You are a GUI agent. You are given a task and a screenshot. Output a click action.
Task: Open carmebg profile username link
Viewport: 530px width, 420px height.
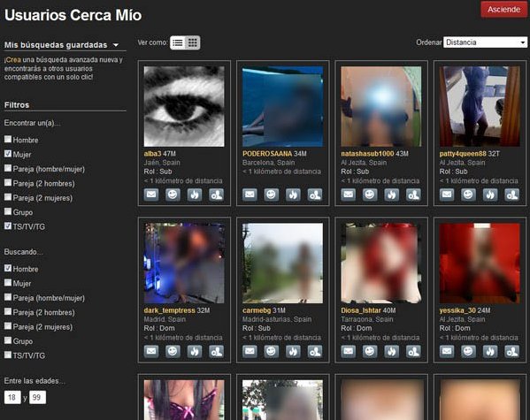[x=257, y=310]
